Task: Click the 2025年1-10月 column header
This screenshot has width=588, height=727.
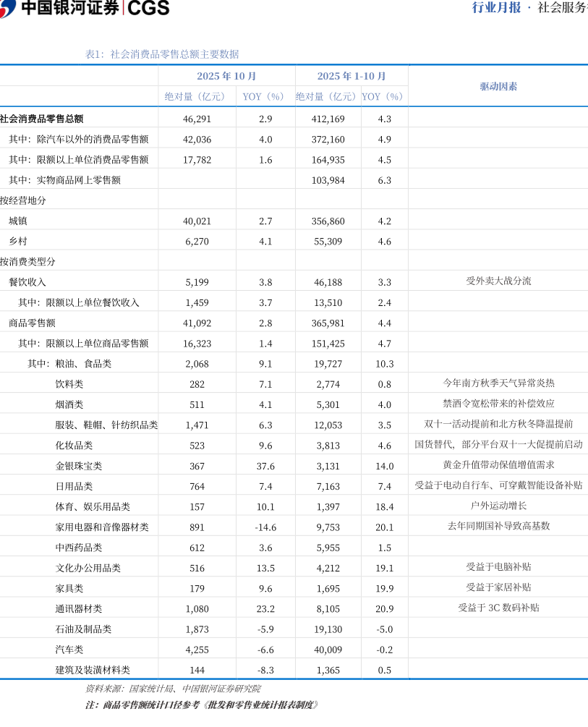Action: coord(351,76)
